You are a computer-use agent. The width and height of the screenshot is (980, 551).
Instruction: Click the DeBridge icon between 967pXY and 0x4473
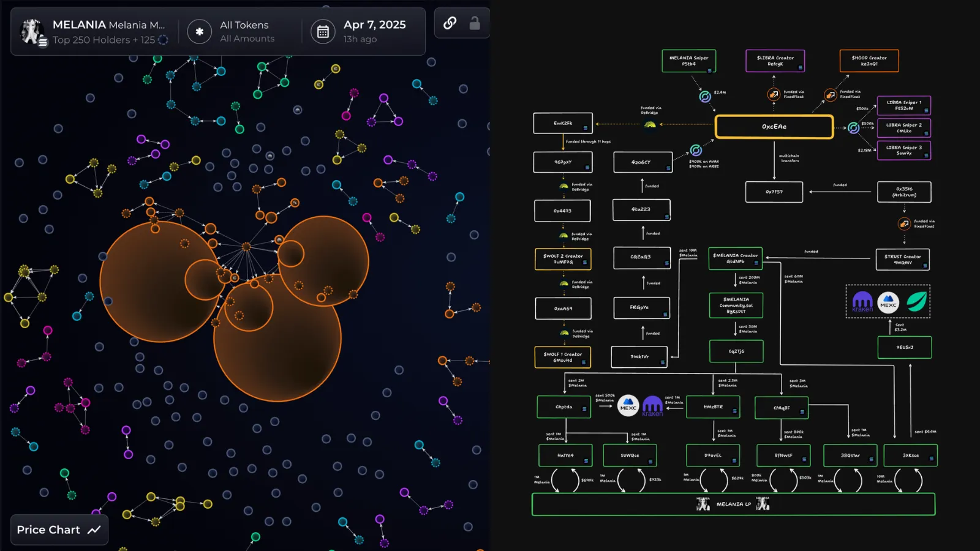pos(563,185)
